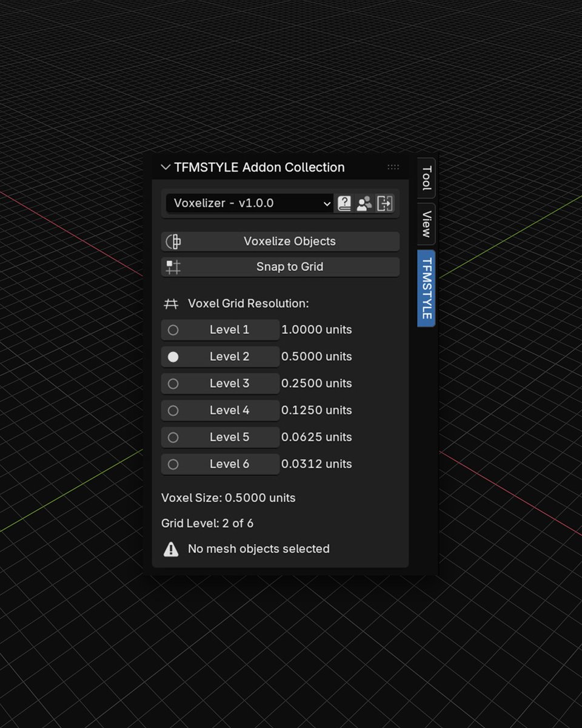Switch to the Tool tab
The image size is (582, 728).
click(425, 177)
